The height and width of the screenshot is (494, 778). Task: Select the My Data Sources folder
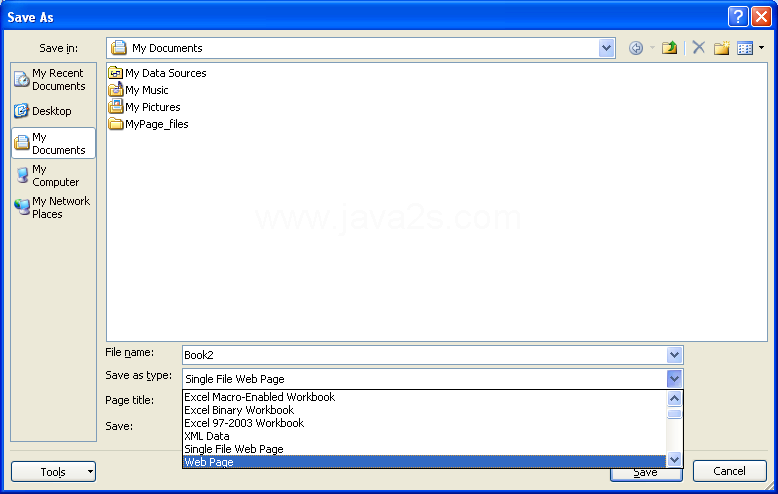coord(157,73)
